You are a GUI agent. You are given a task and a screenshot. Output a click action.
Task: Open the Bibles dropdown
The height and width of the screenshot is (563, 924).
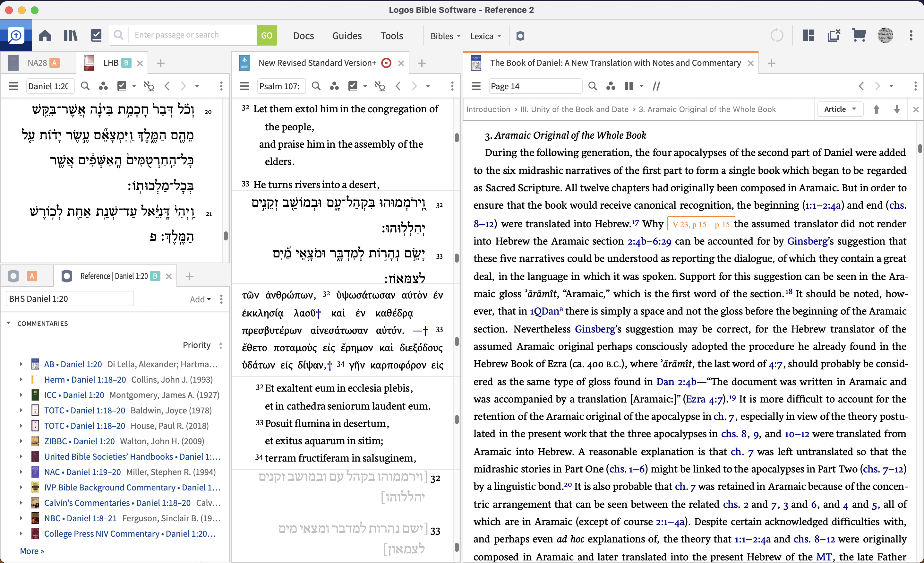(x=445, y=36)
